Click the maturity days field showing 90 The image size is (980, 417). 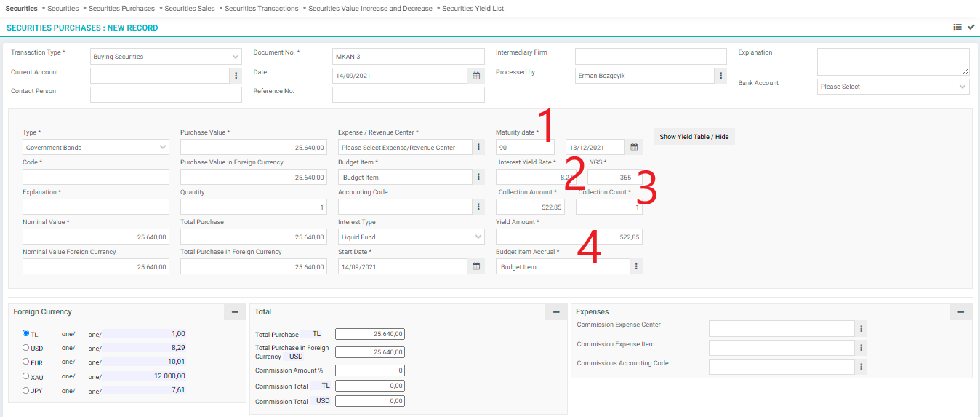click(x=525, y=148)
